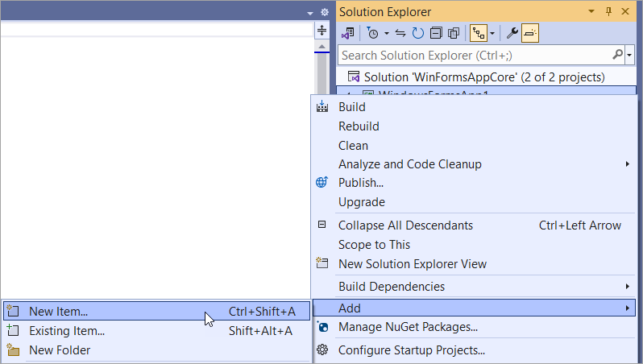Toggle the View Class Diagram nesting button
The height and width of the screenshot is (364, 643).
click(x=479, y=33)
